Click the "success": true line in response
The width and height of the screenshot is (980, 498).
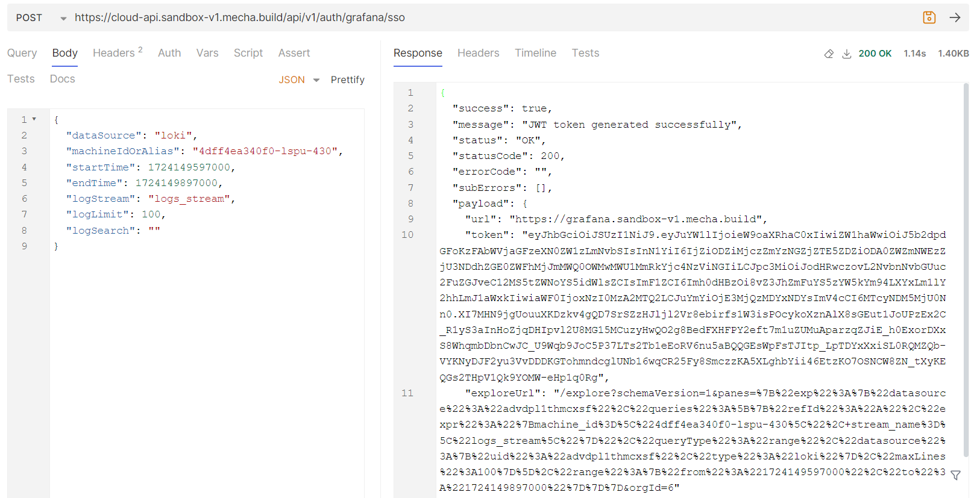tap(503, 108)
